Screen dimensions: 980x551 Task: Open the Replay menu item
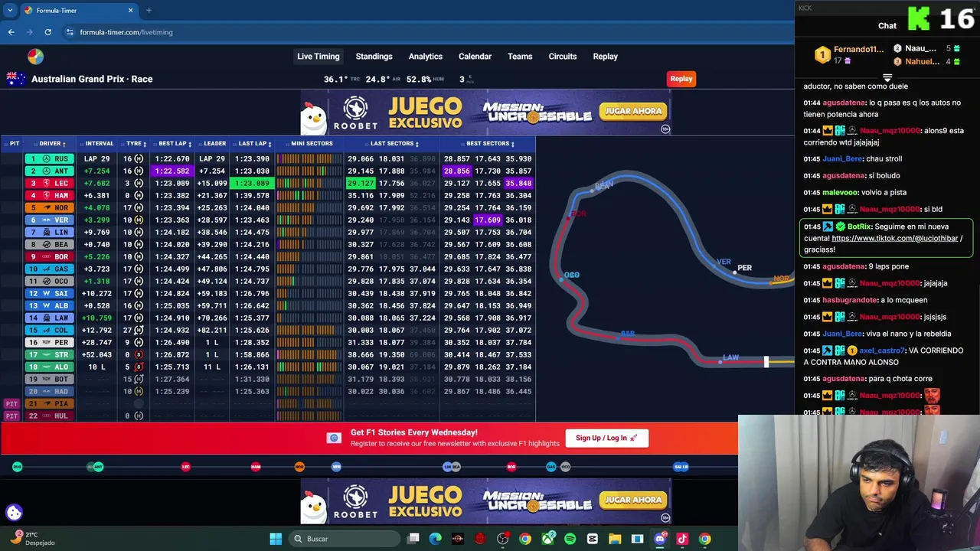(x=605, y=56)
